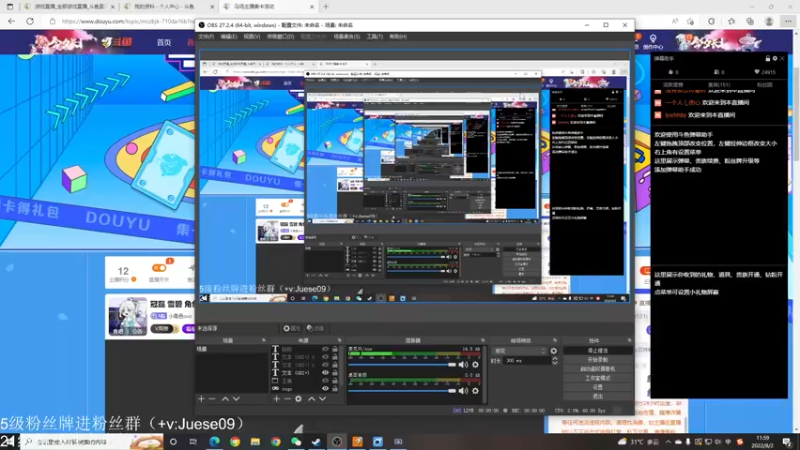Open source properties gear in Sources toolbar
Image resolution: width=800 pixels, height=450 pixels.
click(298, 398)
